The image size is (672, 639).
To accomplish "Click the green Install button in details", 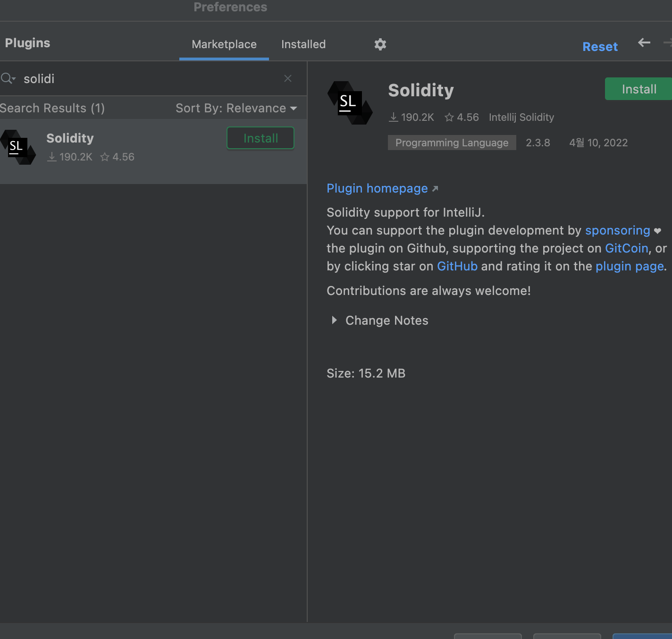I will [638, 89].
